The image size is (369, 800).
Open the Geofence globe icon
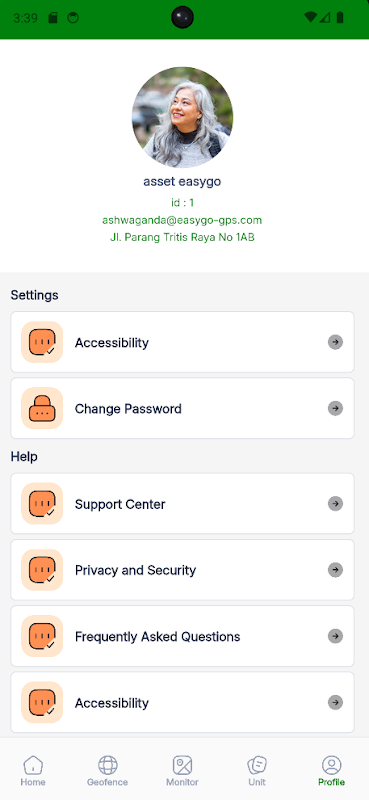pyautogui.click(x=108, y=765)
